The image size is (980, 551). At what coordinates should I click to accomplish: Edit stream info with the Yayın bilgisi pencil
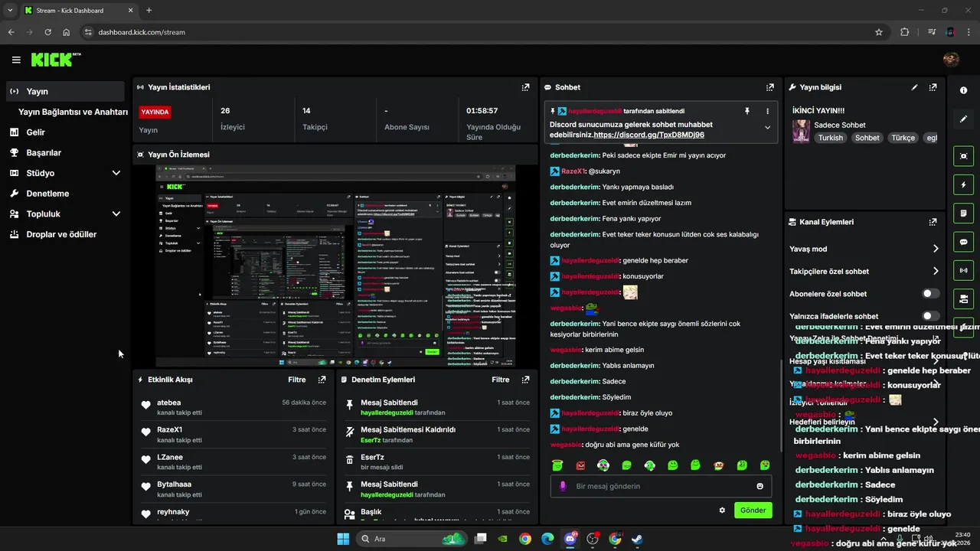pyautogui.click(x=914, y=87)
